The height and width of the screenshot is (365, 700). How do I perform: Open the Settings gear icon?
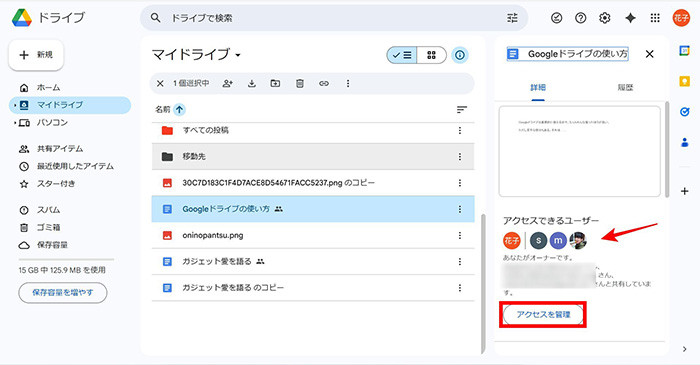coord(604,18)
